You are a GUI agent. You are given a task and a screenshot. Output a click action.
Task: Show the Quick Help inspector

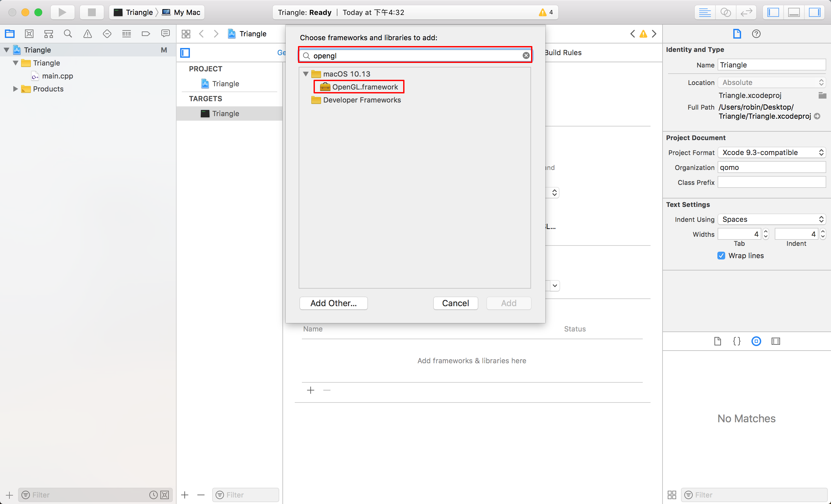pyautogui.click(x=756, y=34)
